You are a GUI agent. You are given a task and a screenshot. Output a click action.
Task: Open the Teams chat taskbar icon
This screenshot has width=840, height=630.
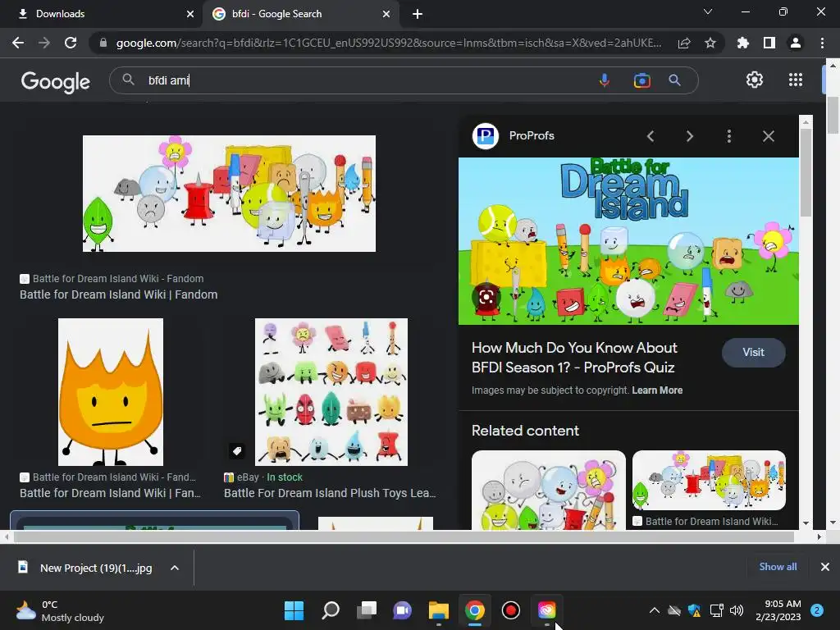point(402,610)
